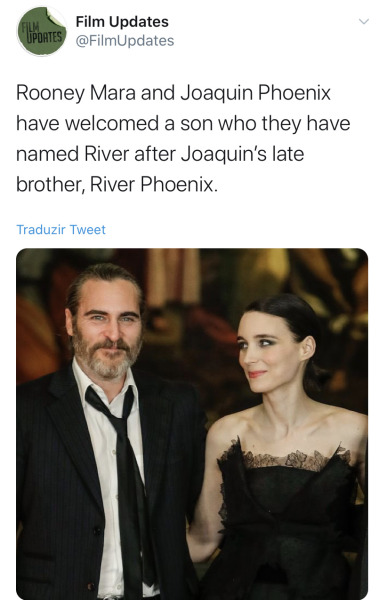
Task: Click the words "Rooney Mara" in tweet
Action: click(76, 93)
